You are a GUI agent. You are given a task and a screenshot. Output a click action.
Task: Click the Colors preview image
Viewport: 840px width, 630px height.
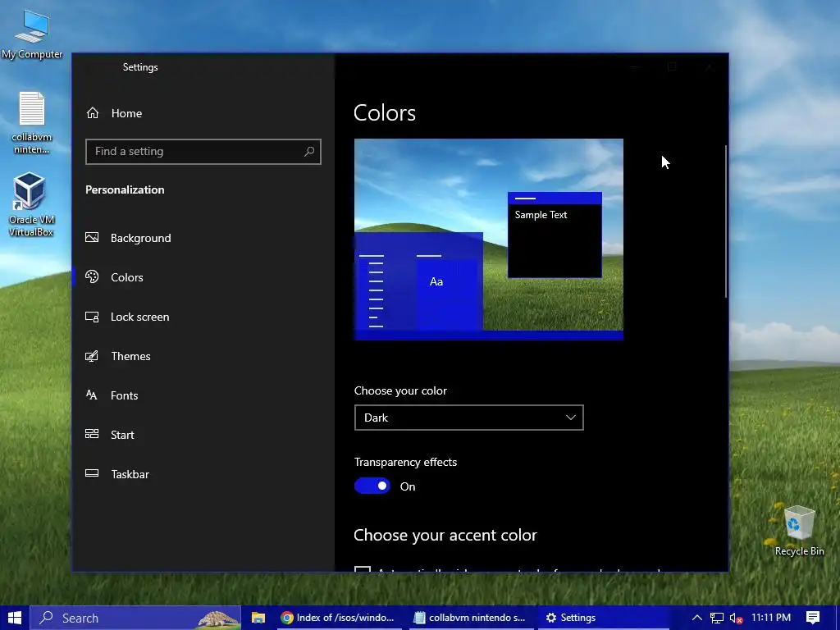[489, 240]
